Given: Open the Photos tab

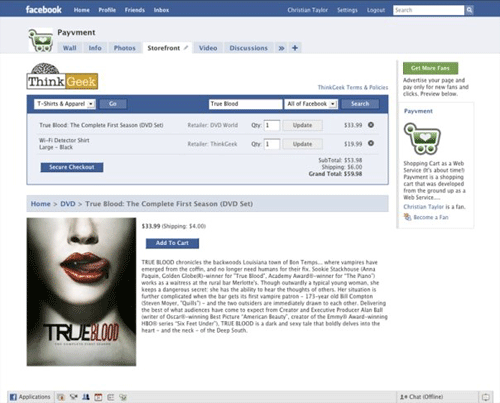Looking at the screenshot, I should 125,48.
